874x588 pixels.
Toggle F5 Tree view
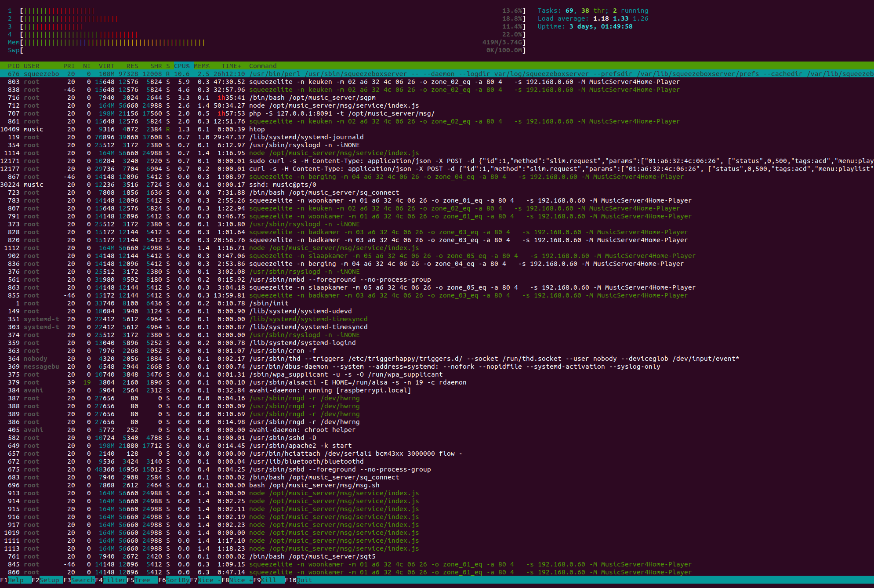[142, 580]
